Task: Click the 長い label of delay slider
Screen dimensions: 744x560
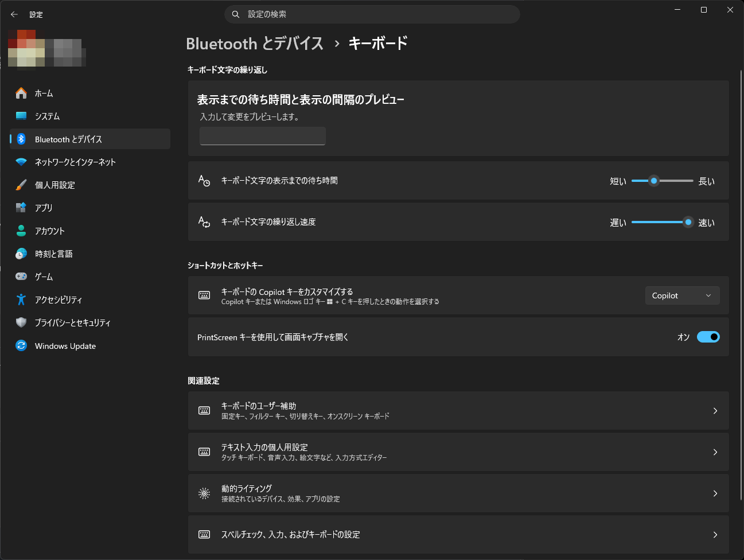Action: [707, 181]
